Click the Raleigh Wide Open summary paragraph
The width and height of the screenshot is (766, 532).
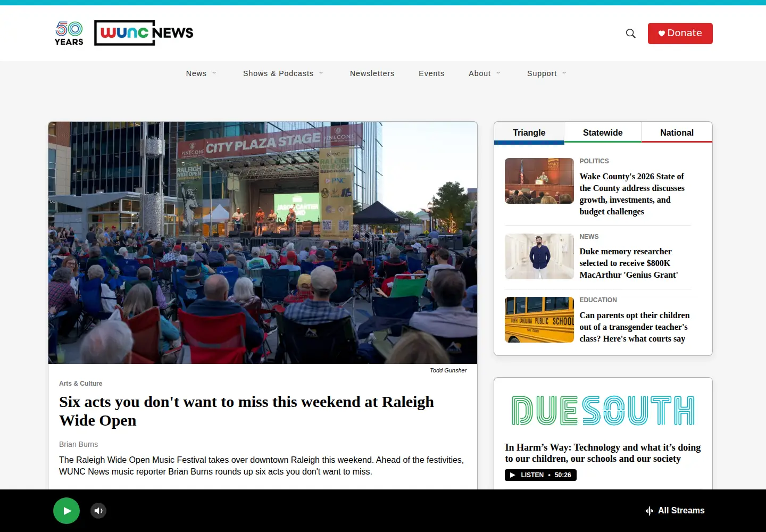pyautogui.click(x=261, y=465)
